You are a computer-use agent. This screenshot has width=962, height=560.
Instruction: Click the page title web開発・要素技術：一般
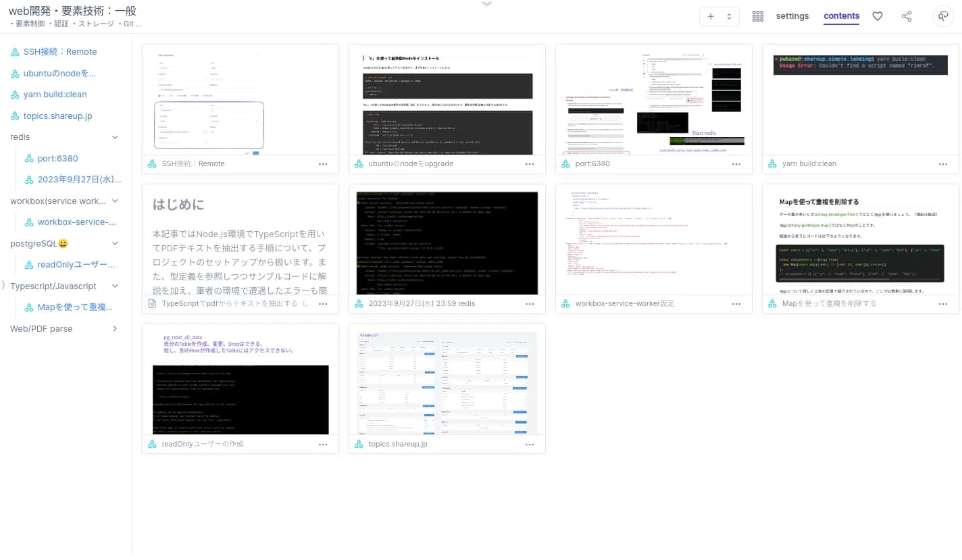(72, 11)
